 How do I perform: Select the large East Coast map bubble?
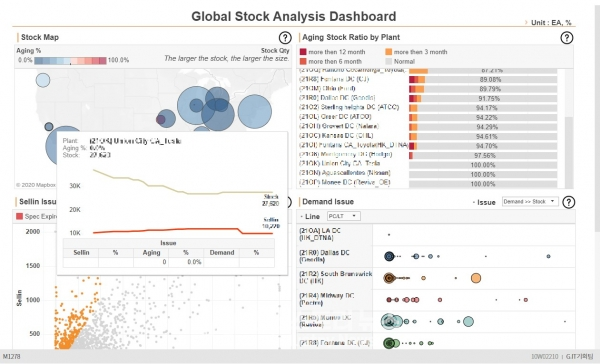[254, 111]
